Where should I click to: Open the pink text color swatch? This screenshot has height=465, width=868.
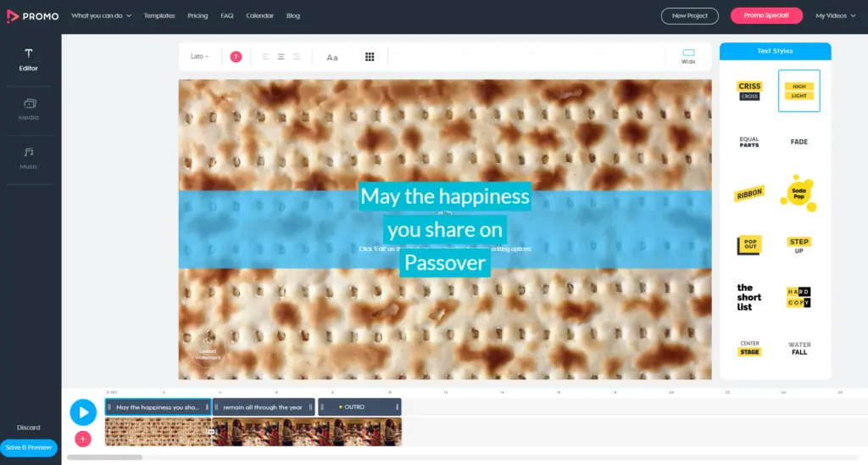(236, 57)
